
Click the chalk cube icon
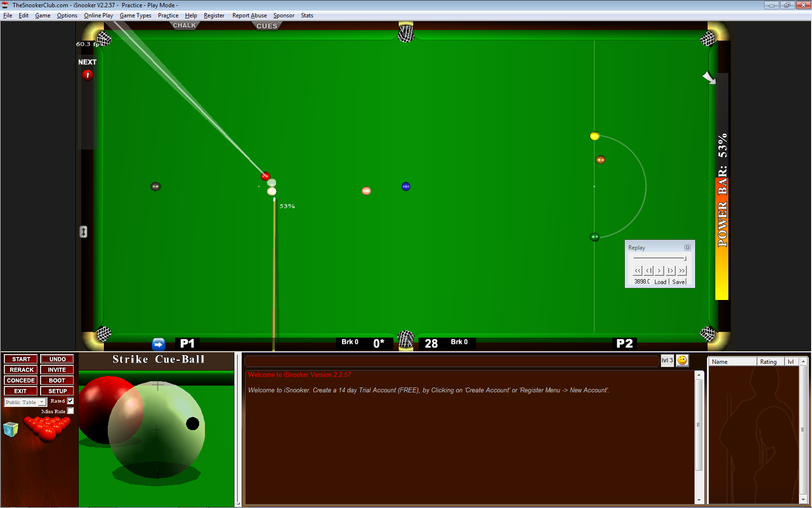click(11, 429)
